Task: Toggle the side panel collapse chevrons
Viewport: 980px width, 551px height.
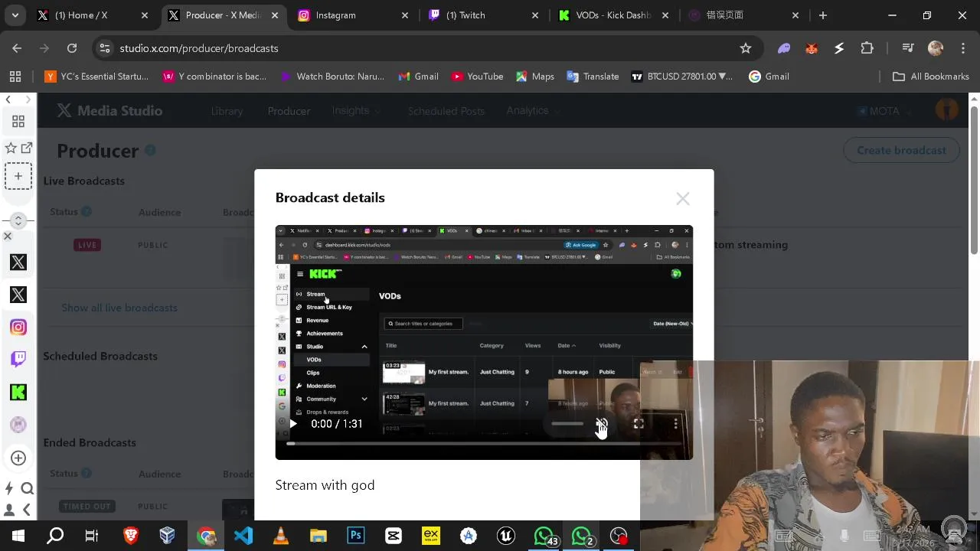Action: (18, 220)
